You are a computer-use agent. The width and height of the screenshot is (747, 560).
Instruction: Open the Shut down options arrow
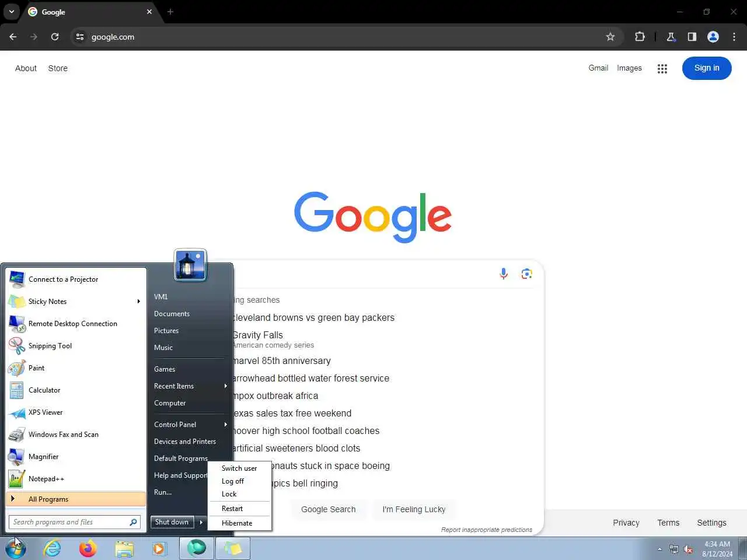[201, 522]
